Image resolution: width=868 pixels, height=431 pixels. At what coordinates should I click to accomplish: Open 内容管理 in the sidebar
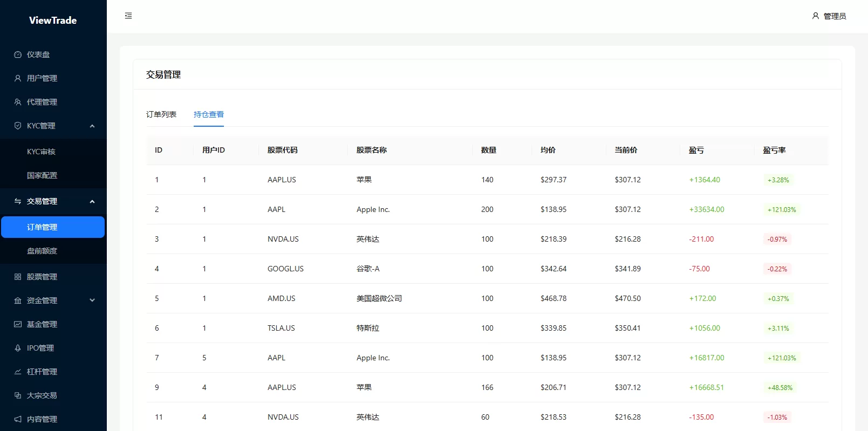point(53,419)
